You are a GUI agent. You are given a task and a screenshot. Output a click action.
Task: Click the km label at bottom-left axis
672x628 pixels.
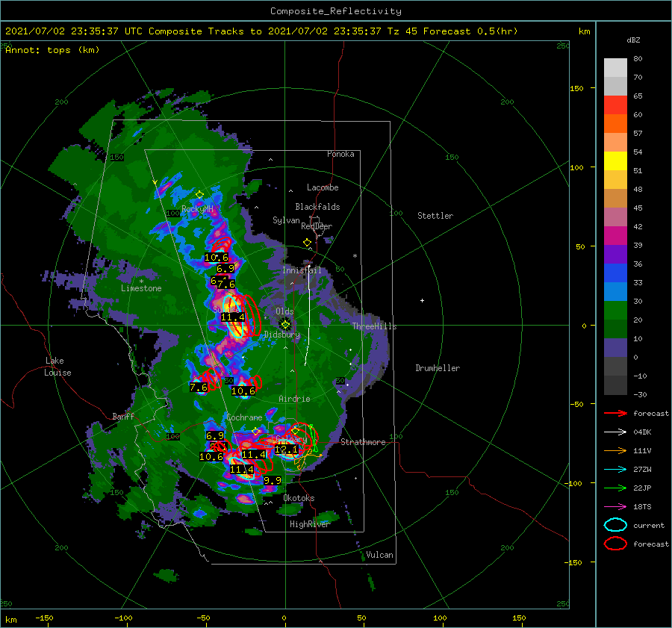coord(11,620)
